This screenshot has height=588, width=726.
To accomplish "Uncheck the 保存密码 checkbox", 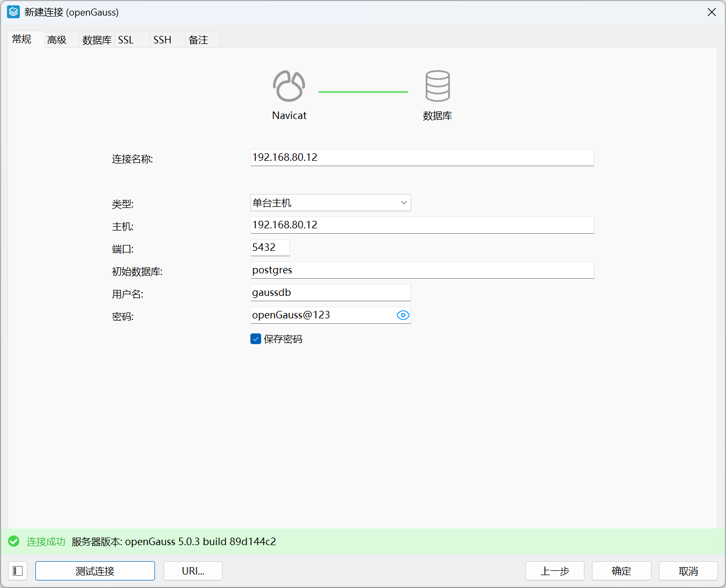I will pyautogui.click(x=256, y=339).
